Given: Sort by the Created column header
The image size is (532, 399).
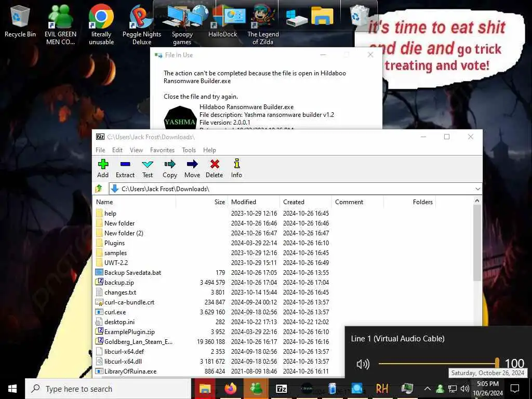Looking at the screenshot, I should [306, 202].
